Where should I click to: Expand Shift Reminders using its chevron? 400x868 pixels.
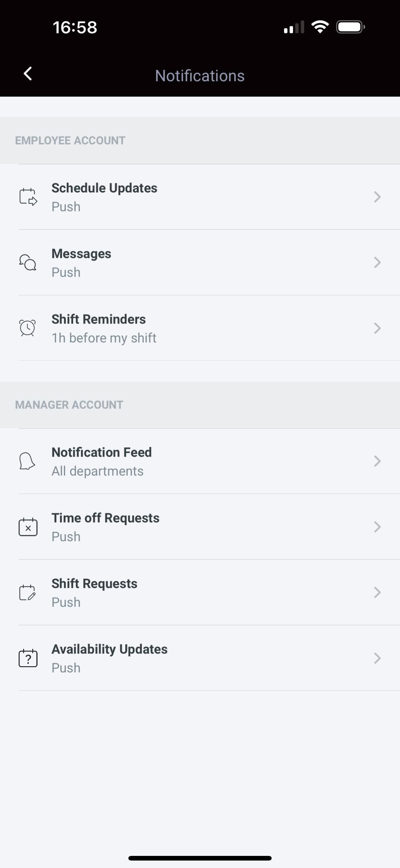tap(377, 328)
